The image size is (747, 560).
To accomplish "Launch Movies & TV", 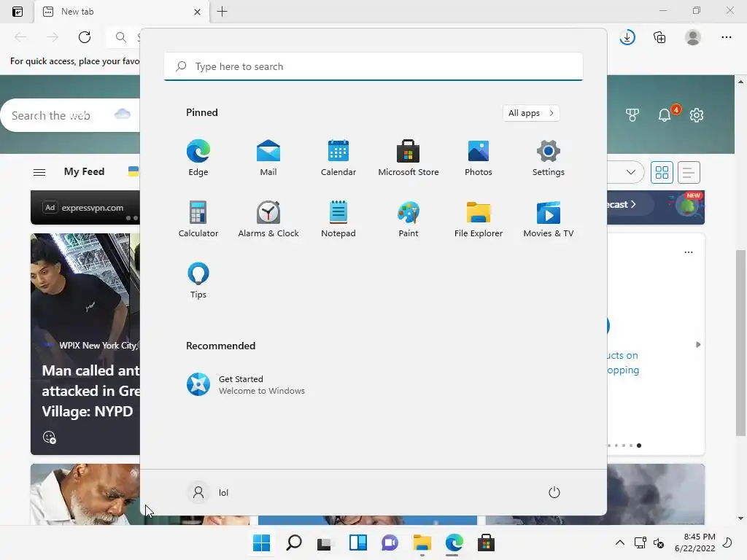I will tap(549, 219).
